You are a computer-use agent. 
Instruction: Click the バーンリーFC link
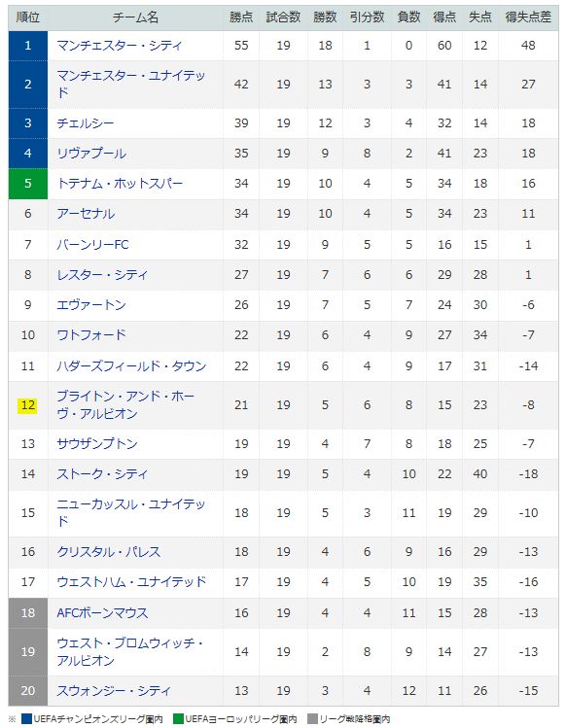coord(92,244)
